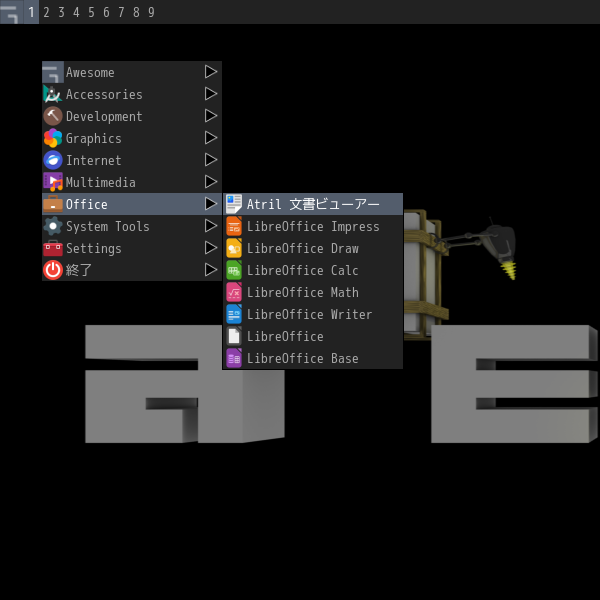Image resolution: width=600 pixels, height=600 pixels.
Task: Click the Awesome launcher icon in top bar
Action: pyautogui.click(x=11, y=12)
